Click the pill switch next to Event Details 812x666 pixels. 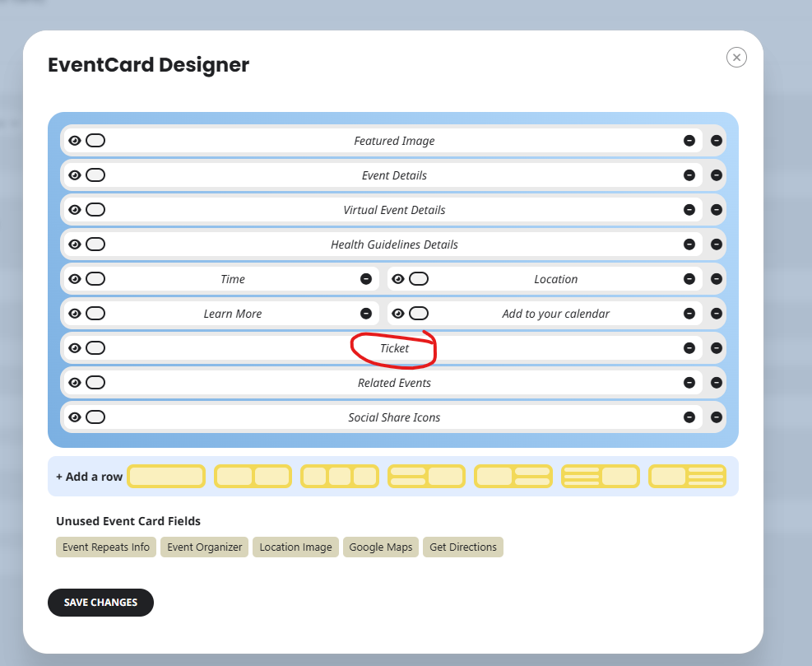[x=95, y=175]
